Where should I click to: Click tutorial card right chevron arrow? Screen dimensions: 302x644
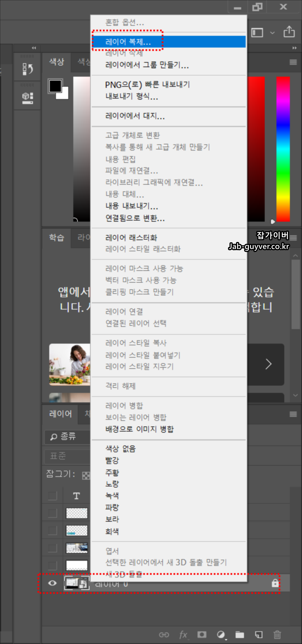(268, 364)
